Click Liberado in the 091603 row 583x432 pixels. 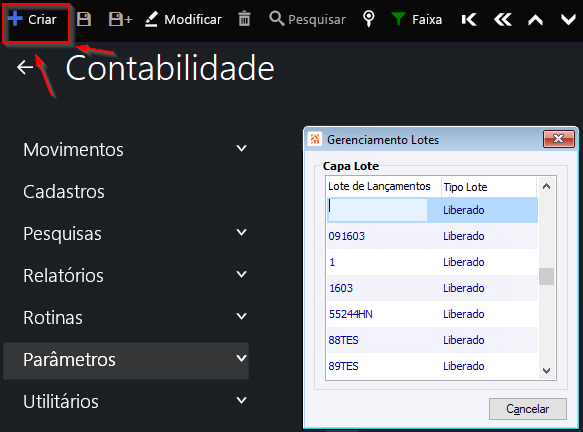(x=464, y=236)
